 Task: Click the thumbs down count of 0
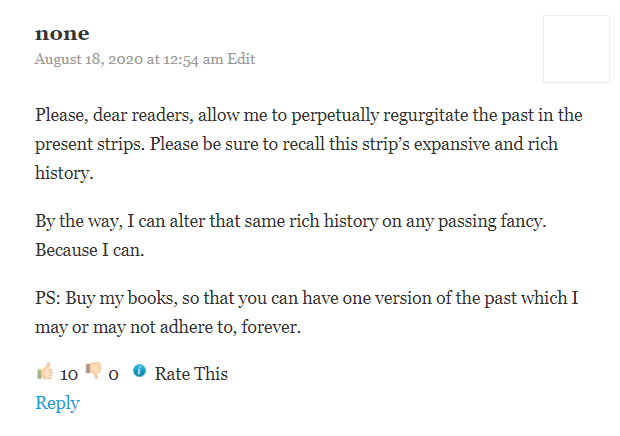pos(114,375)
